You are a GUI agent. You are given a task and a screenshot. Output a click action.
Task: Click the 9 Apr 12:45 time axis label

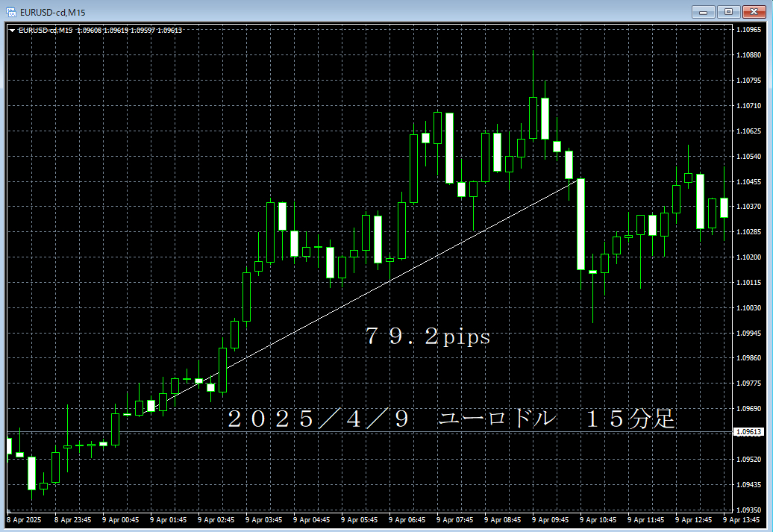click(x=694, y=520)
